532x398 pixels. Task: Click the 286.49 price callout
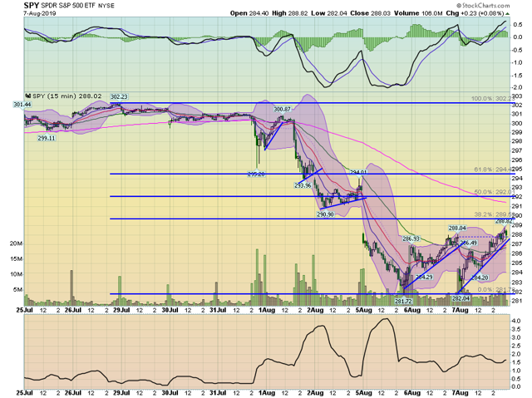coord(469,243)
